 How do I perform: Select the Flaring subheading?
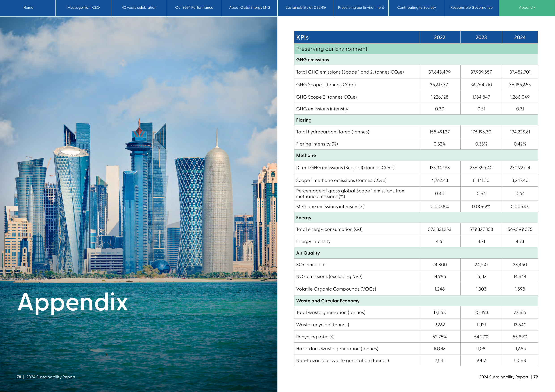304,120
